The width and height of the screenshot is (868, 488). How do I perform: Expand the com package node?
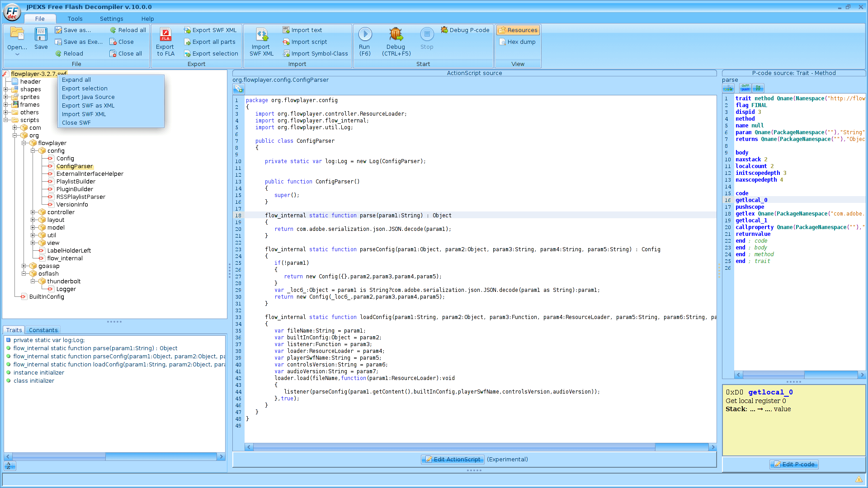(x=15, y=128)
